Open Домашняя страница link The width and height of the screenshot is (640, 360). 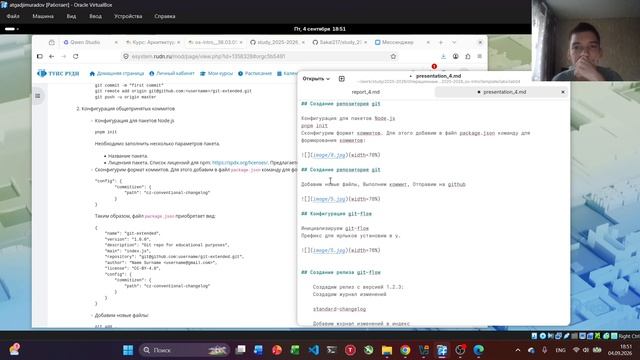pos(117,73)
